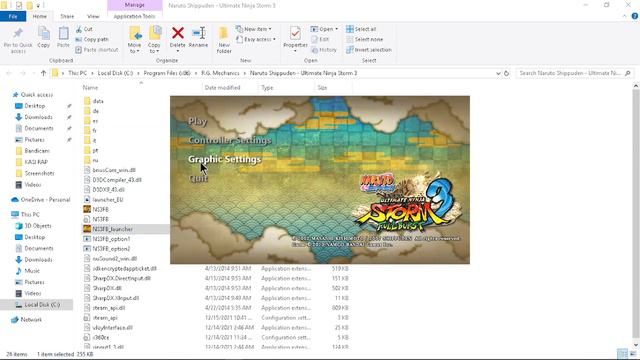Screen dimensions: 640x360
Task: Click the red Delete icon
Action: (x=178, y=33)
